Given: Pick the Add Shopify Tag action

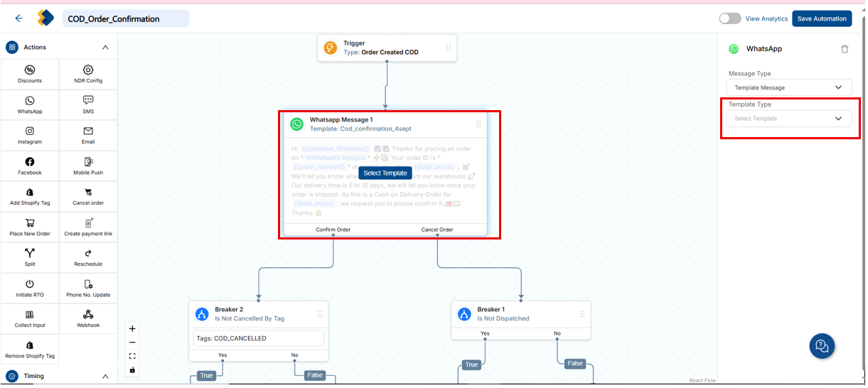Looking at the screenshot, I should point(30,197).
